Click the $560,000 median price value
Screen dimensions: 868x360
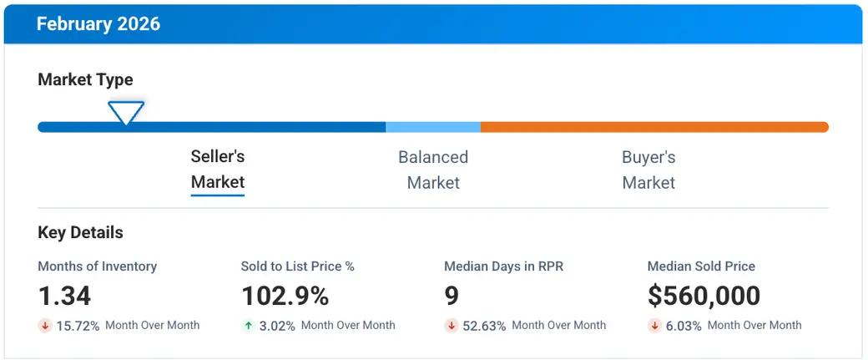click(704, 296)
